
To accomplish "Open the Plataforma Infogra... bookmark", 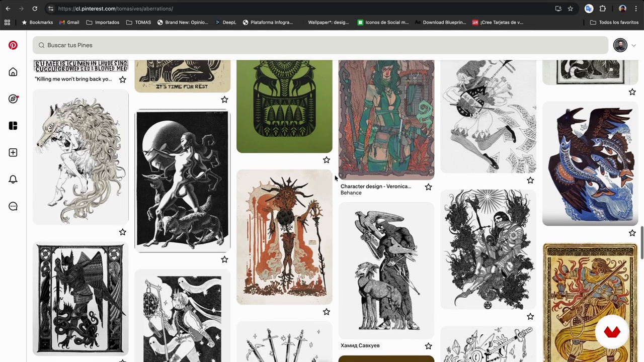I will (x=268, y=22).
